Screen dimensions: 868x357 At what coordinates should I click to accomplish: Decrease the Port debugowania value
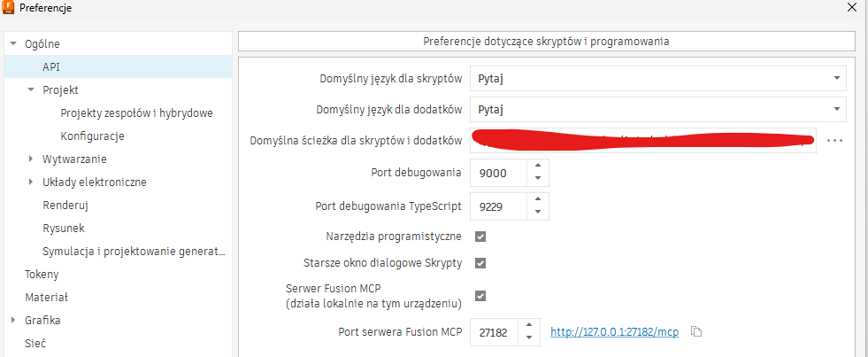(537, 179)
